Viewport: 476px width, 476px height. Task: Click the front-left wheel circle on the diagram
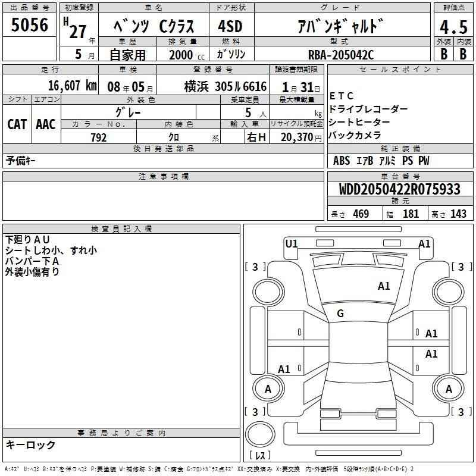click(x=268, y=292)
